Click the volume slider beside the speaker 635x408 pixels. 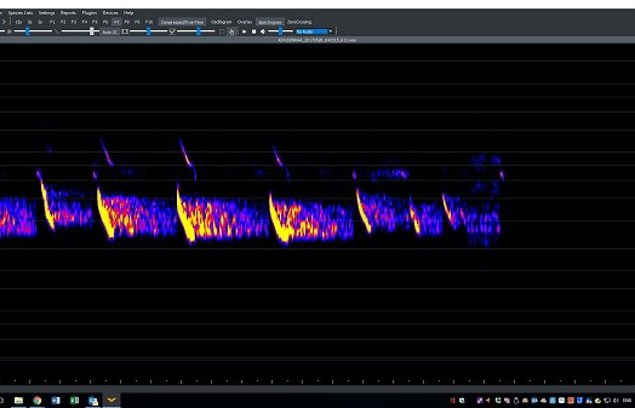280,31
